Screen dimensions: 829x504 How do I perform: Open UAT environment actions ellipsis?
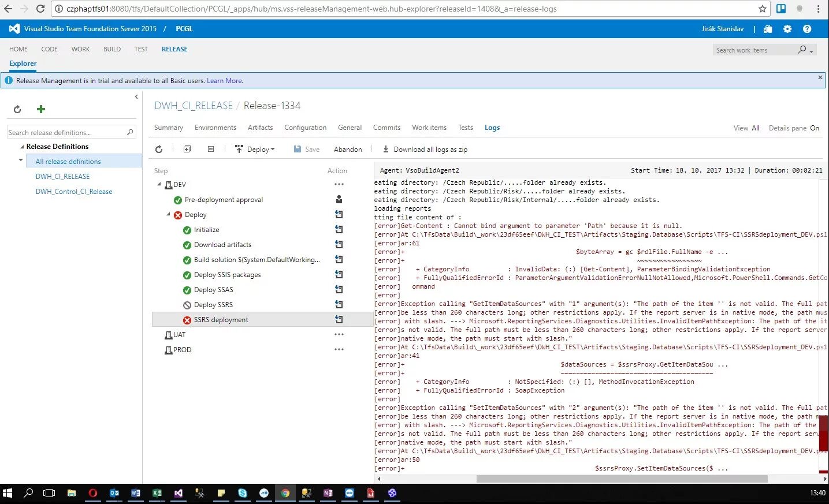tap(339, 334)
